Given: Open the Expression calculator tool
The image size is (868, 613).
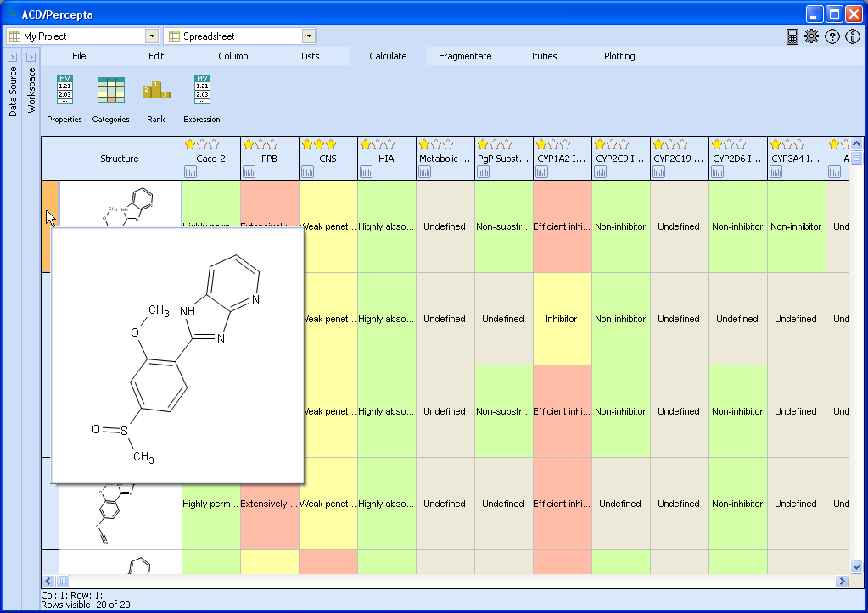Looking at the screenshot, I should coord(201,99).
